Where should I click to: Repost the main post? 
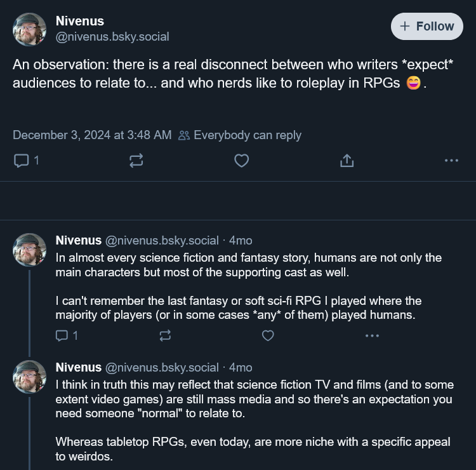(136, 161)
